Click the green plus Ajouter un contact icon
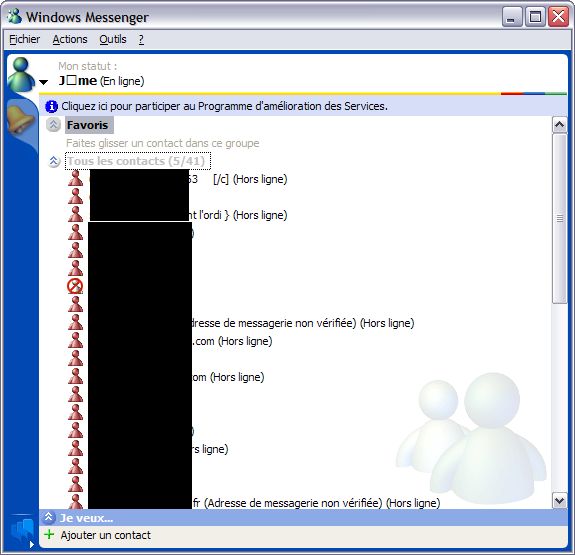This screenshot has height=555, width=575. pyautogui.click(x=49, y=534)
